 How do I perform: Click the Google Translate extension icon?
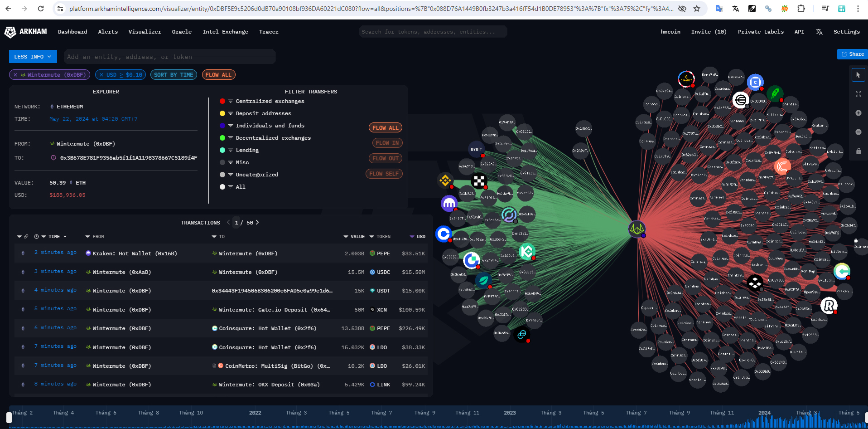(719, 9)
